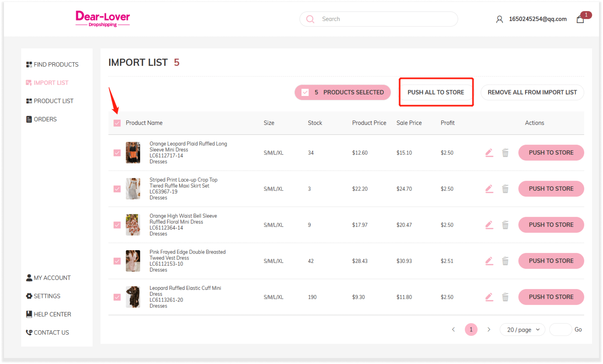Click the Dear-Lover Dropshipping logo
Viewport: 603px width, 364px height.
click(x=103, y=19)
